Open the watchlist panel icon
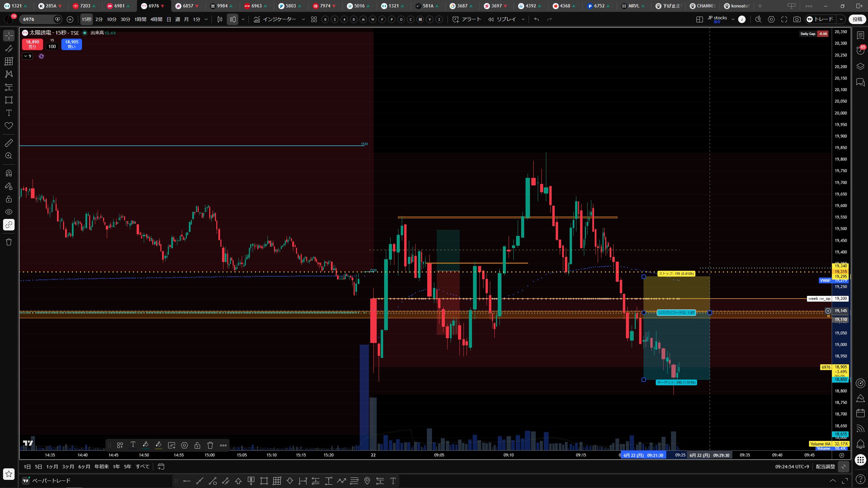Viewport: 868px width, 488px height. point(860,35)
